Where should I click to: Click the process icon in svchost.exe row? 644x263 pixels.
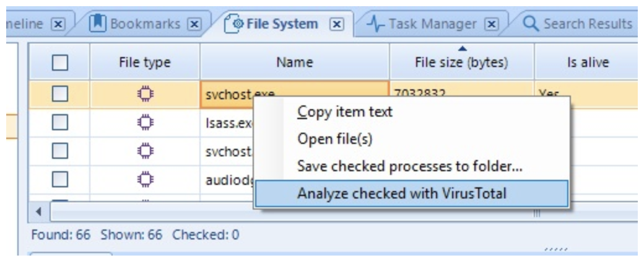tap(145, 95)
